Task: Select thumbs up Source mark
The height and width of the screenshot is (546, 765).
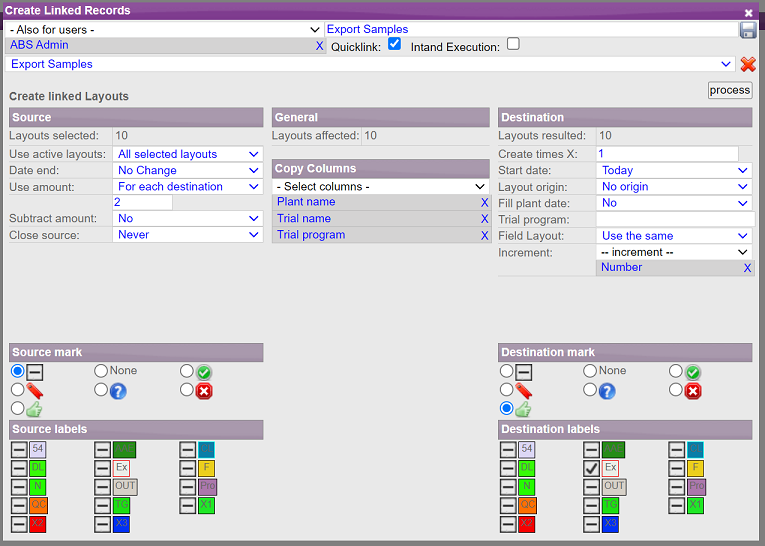Action: (18, 408)
